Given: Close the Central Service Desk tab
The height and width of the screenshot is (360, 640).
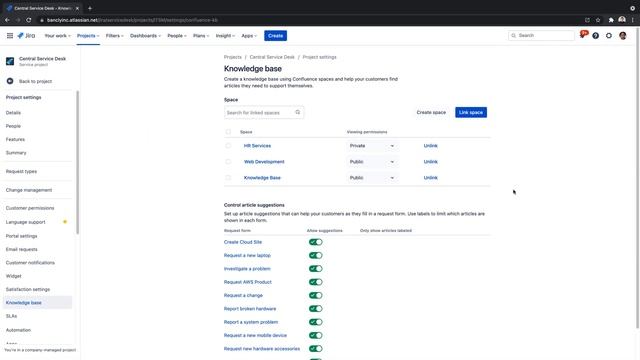Looking at the screenshot, I should point(77,8).
